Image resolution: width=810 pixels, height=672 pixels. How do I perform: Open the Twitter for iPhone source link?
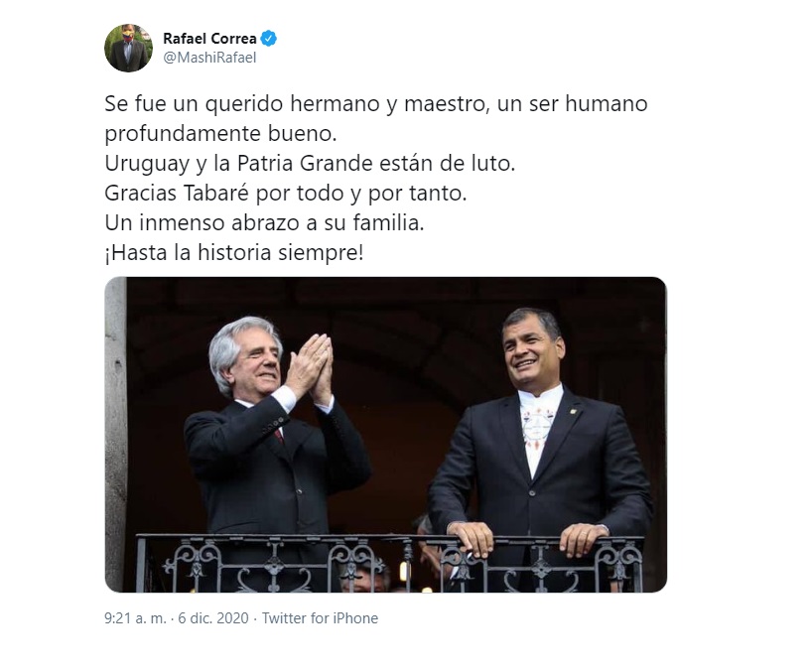[320, 618]
